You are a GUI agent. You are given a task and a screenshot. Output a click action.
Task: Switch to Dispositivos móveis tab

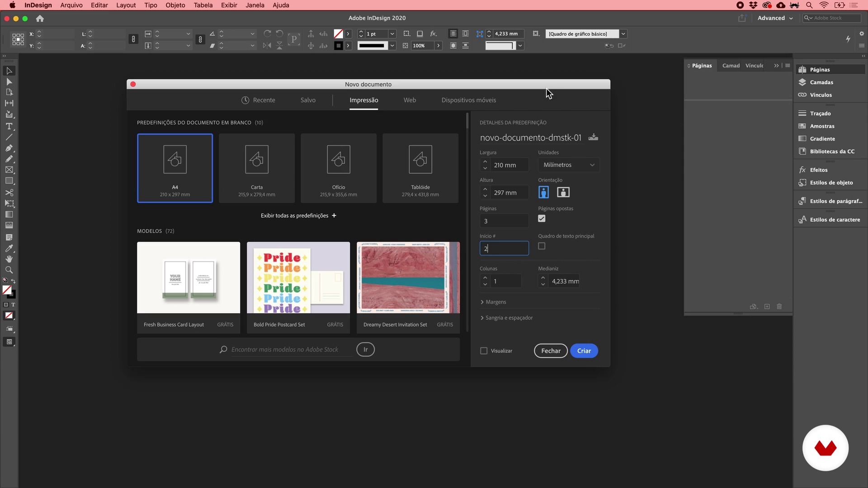click(468, 100)
